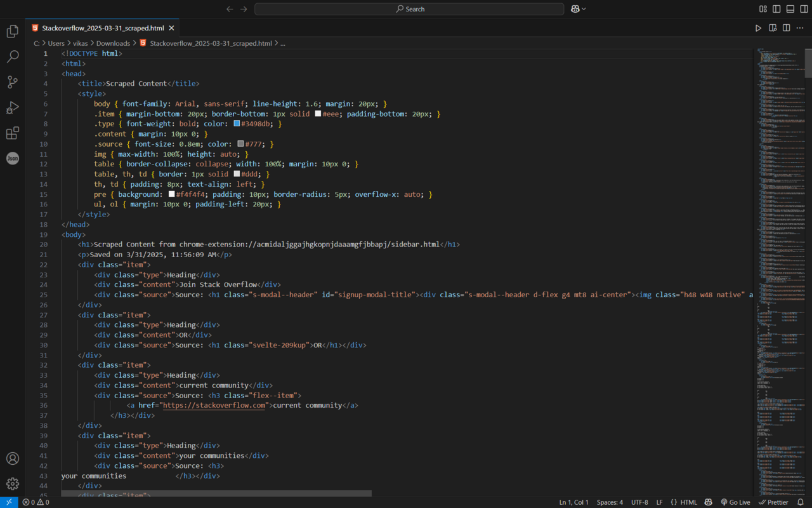Open the Source Control view
The height and width of the screenshot is (508, 812).
coord(12,82)
